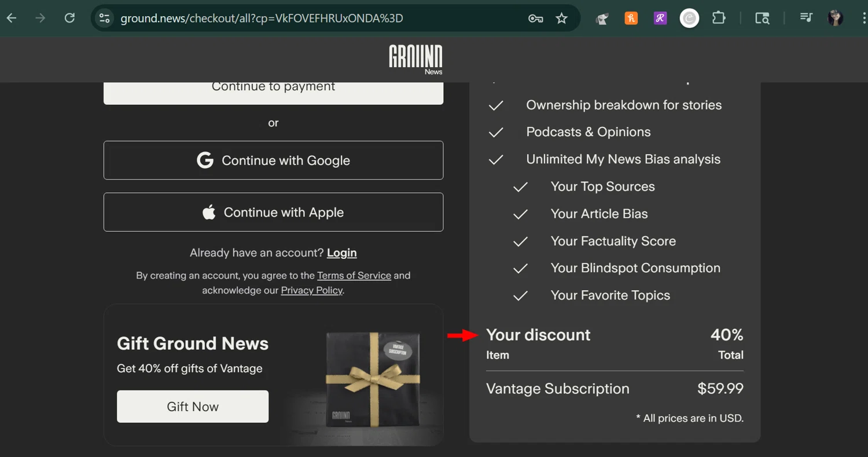Click '* All prices are in USD.' note

coord(690,418)
